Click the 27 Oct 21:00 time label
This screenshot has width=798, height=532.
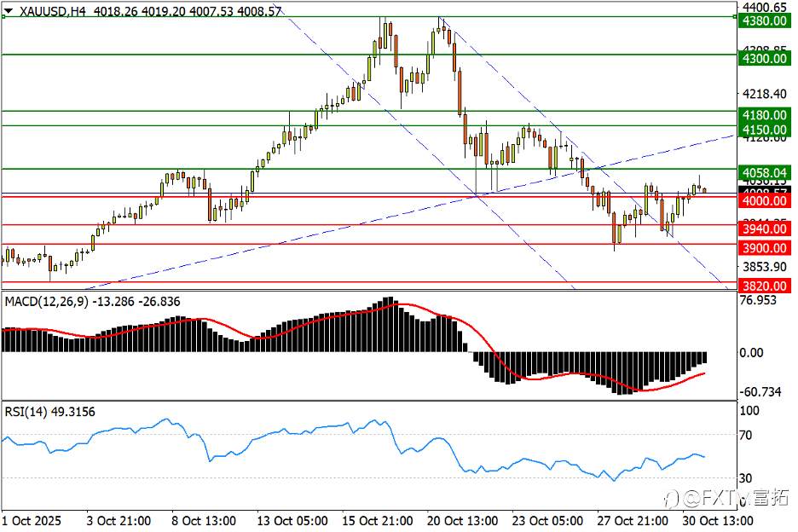(x=632, y=521)
